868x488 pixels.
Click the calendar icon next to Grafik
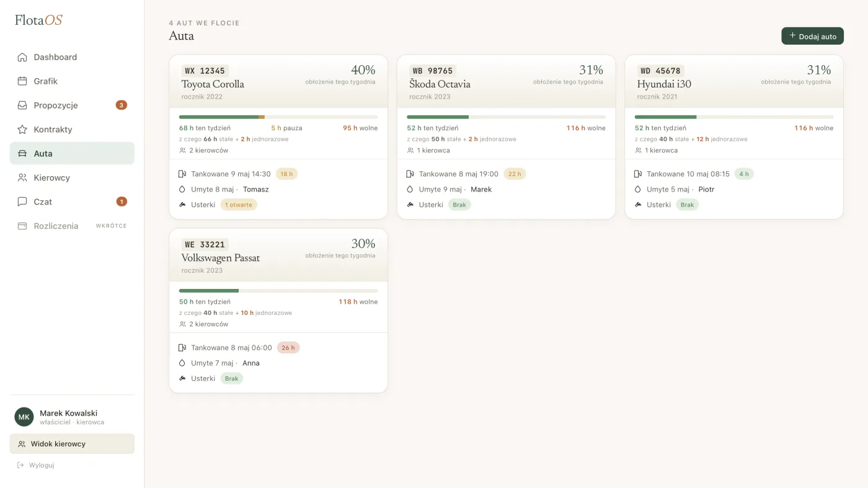[22, 81]
